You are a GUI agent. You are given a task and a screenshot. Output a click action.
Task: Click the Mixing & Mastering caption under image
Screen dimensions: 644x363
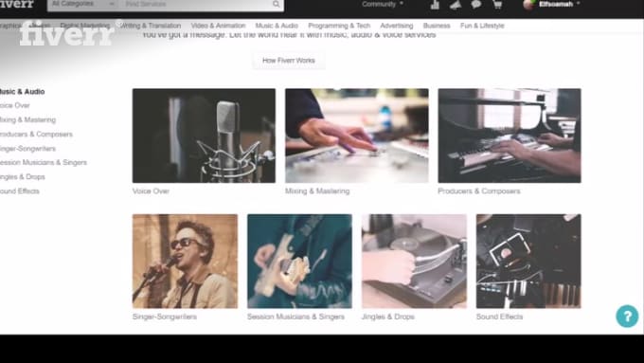(317, 191)
